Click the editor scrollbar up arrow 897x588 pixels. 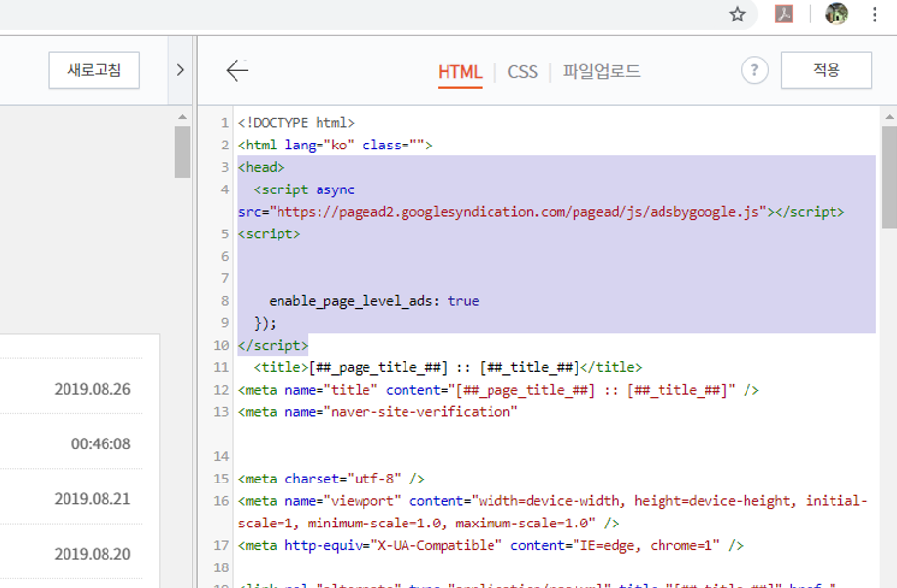[889, 116]
